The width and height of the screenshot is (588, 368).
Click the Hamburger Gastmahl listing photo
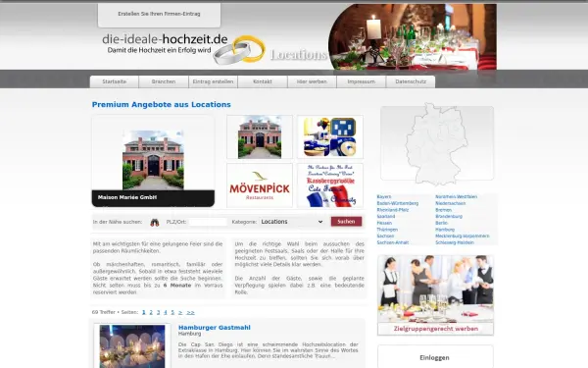(x=132, y=346)
